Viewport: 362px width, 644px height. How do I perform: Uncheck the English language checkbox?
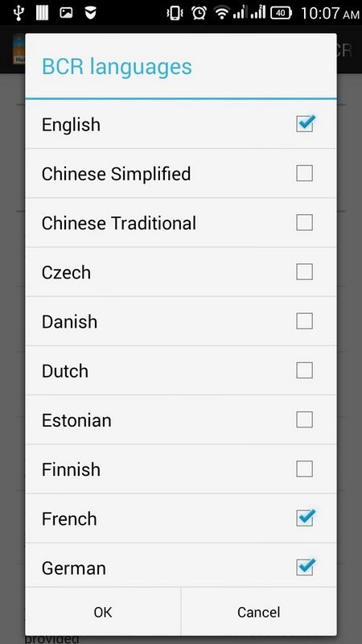click(305, 124)
